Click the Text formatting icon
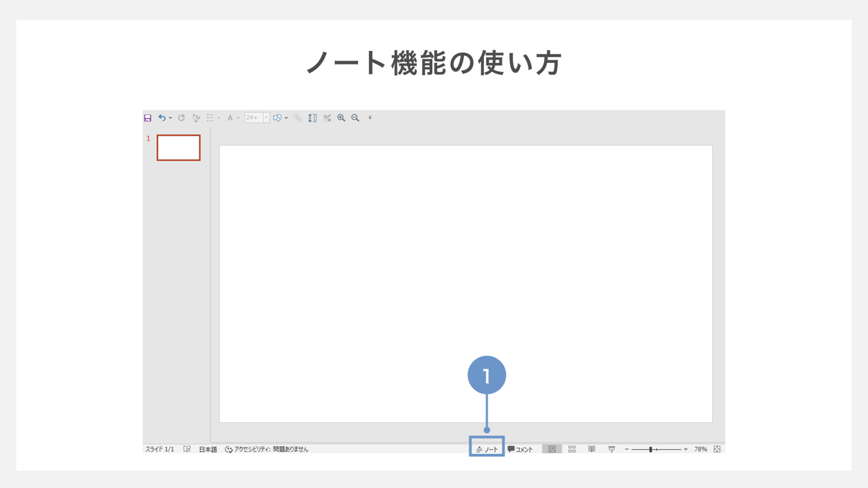 click(231, 118)
